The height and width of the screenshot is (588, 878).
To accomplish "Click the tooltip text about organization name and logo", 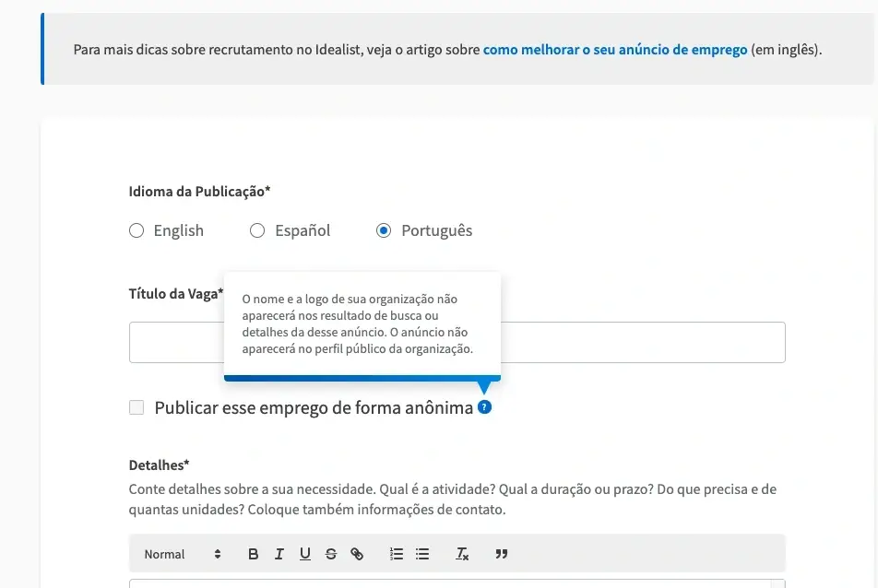I will (x=357, y=323).
